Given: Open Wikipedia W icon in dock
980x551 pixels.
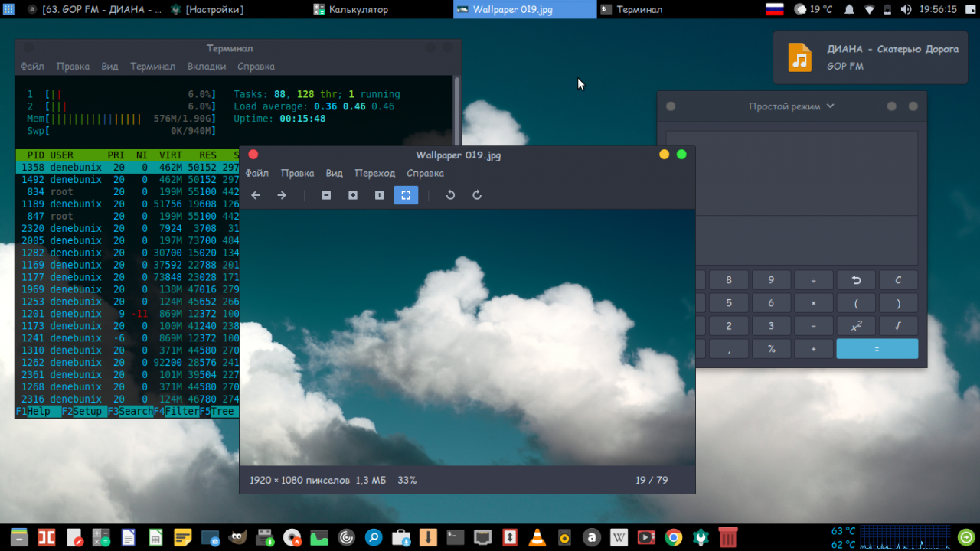Looking at the screenshot, I should [619, 537].
